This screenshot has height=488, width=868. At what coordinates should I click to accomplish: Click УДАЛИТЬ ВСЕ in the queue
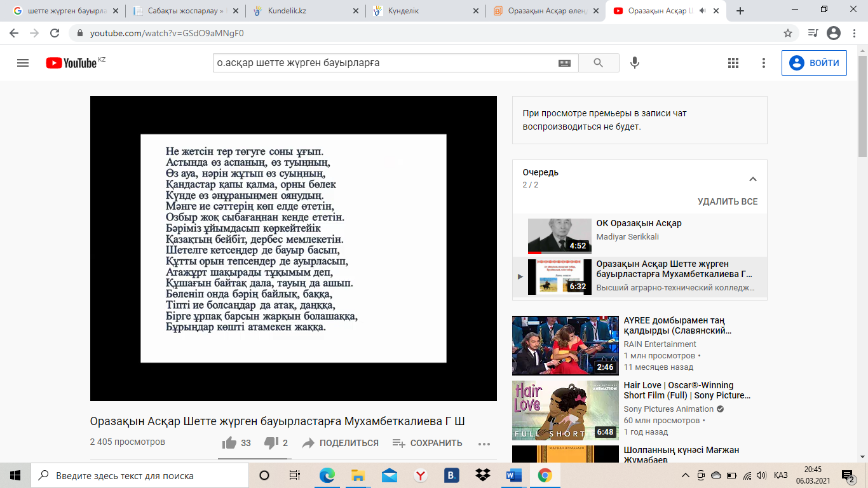[728, 201]
